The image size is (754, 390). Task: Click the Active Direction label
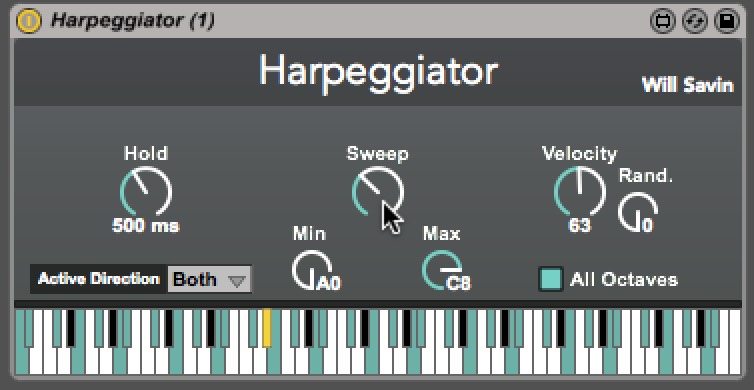point(99,279)
